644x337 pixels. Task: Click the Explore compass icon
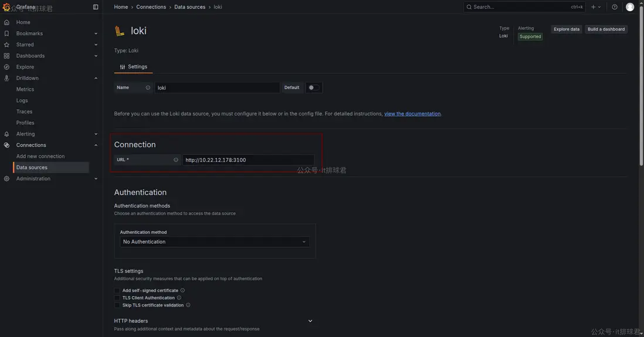(6, 67)
